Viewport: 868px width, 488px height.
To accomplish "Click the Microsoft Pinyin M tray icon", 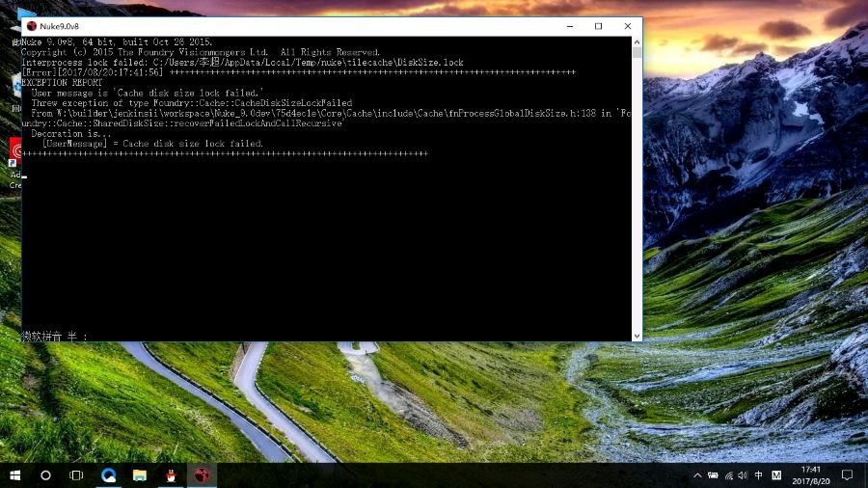I will coord(776,475).
